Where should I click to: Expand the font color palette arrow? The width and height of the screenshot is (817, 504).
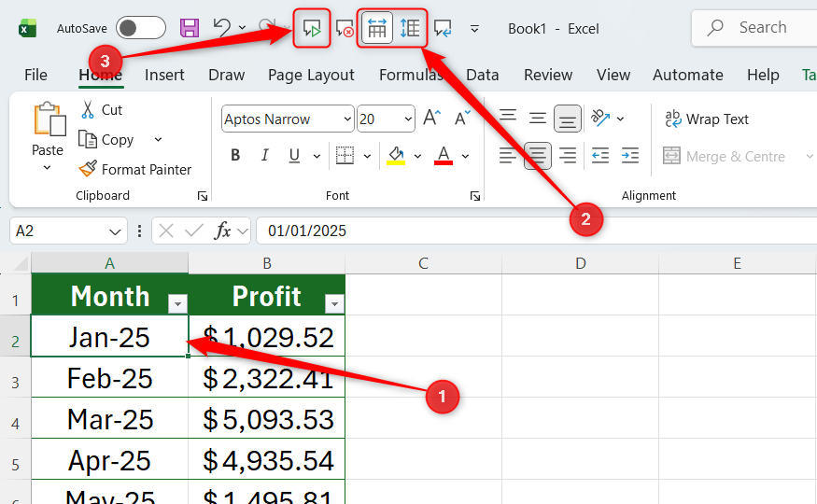(465, 156)
